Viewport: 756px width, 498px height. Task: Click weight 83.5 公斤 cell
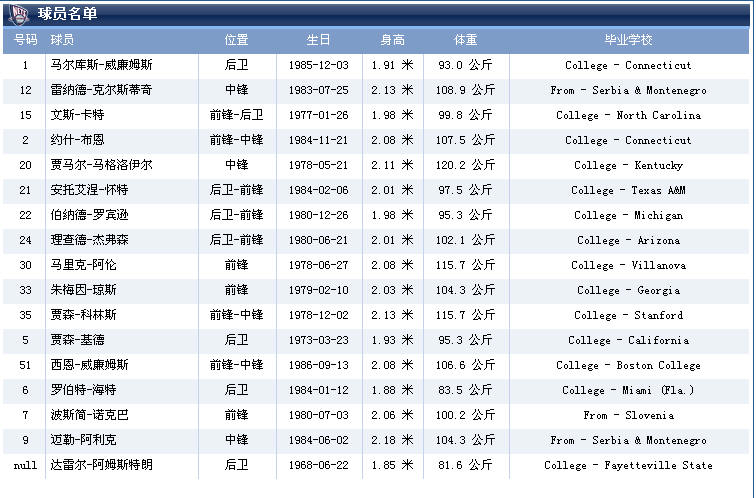point(466,390)
